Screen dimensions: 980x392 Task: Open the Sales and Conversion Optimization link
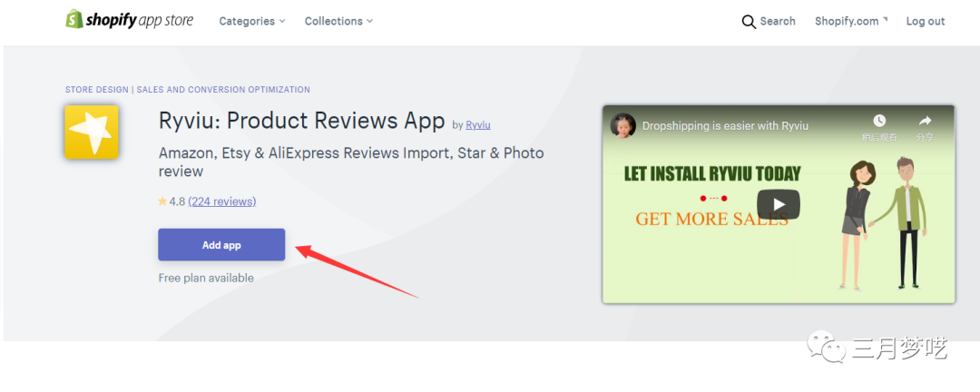pos(223,90)
